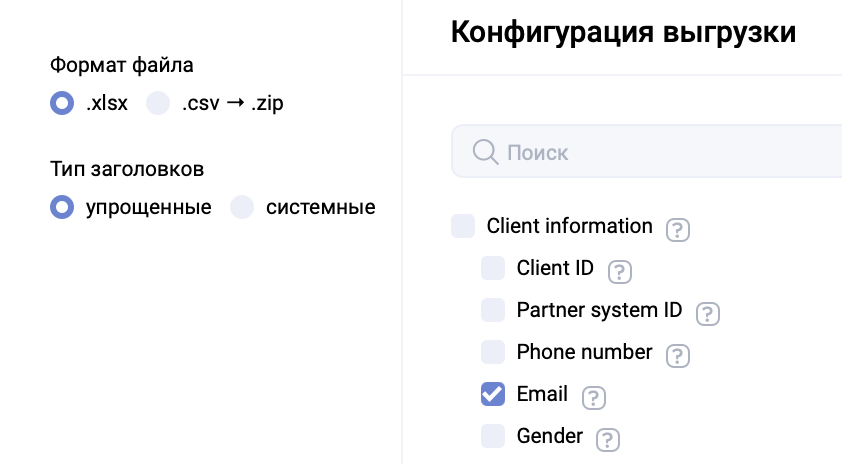Screen dimensions: 842x464
Task: Check the Phone number checkbox
Action: 493,352
